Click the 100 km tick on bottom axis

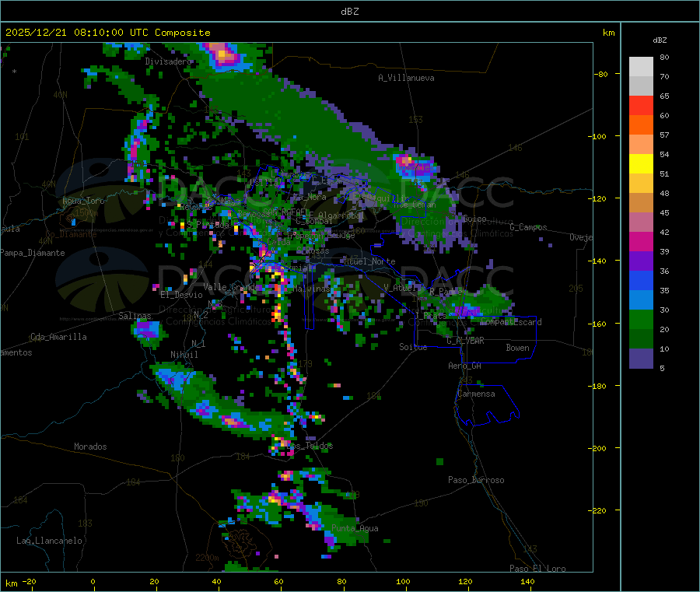point(403,581)
